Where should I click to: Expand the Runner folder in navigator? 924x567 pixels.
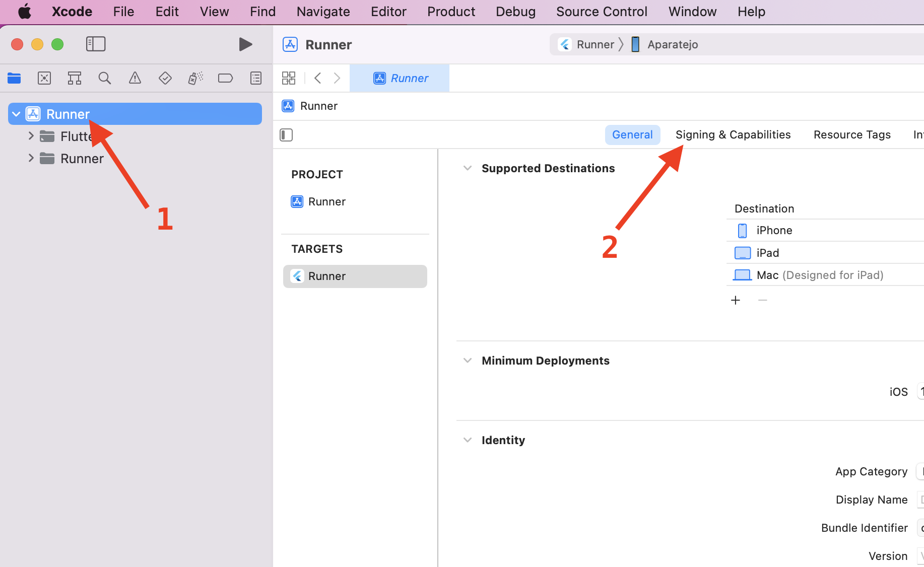[31, 158]
